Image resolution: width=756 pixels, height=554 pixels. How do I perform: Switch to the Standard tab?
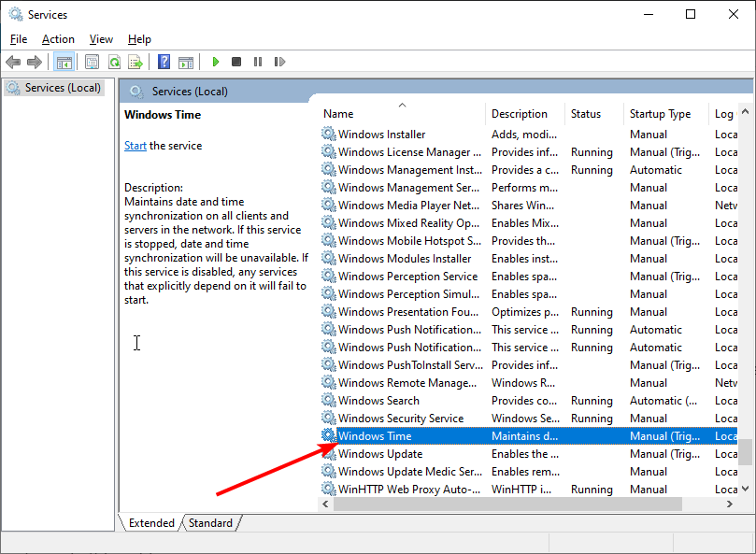pyautogui.click(x=210, y=523)
